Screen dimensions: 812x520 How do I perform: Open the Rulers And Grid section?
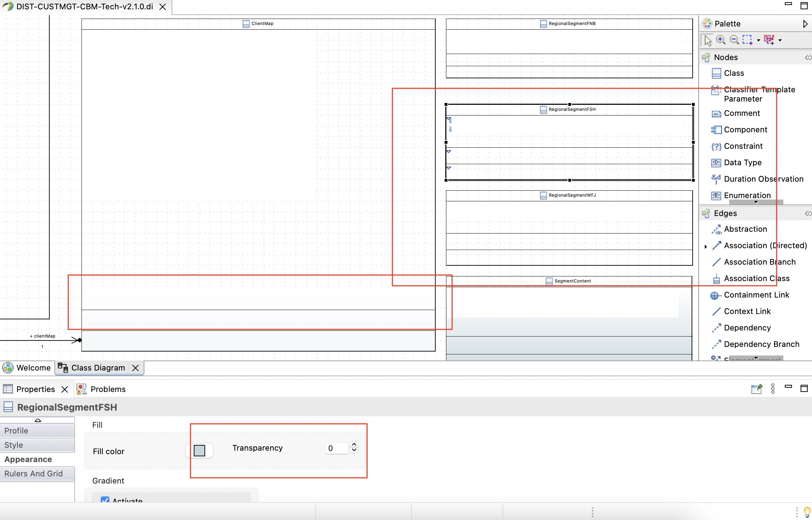tap(37, 474)
